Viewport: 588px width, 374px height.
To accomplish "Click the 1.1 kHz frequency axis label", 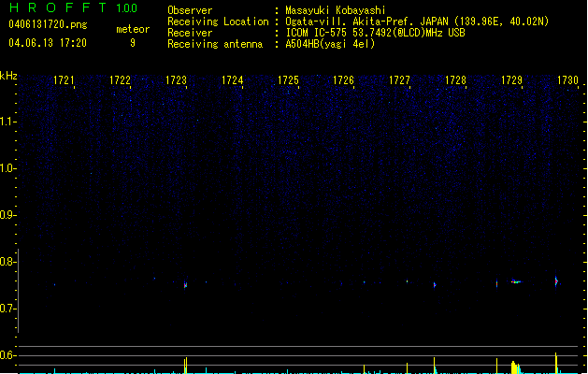I will coord(7,122).
